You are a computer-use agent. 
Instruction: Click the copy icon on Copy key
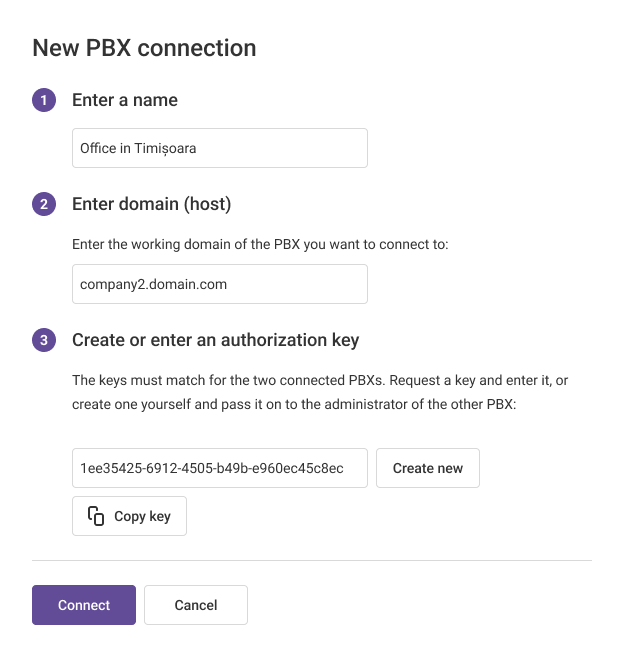[x=96, y=516]
